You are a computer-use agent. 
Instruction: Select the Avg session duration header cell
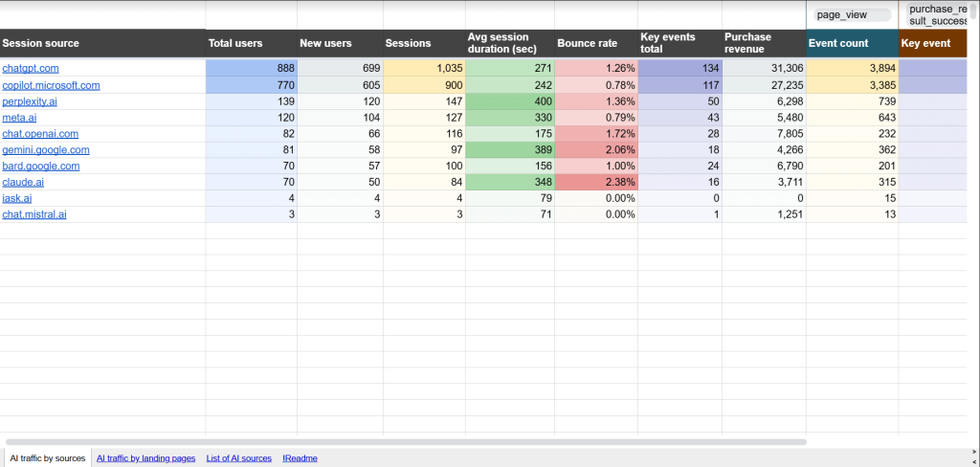pyautogui.click(x=510, y=43)
